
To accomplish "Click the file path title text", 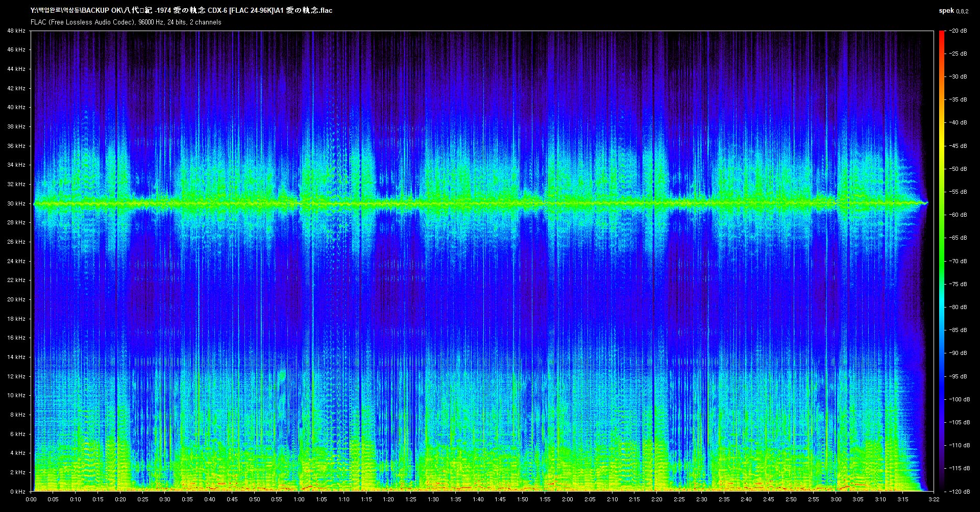I will [x=181, y=10].
